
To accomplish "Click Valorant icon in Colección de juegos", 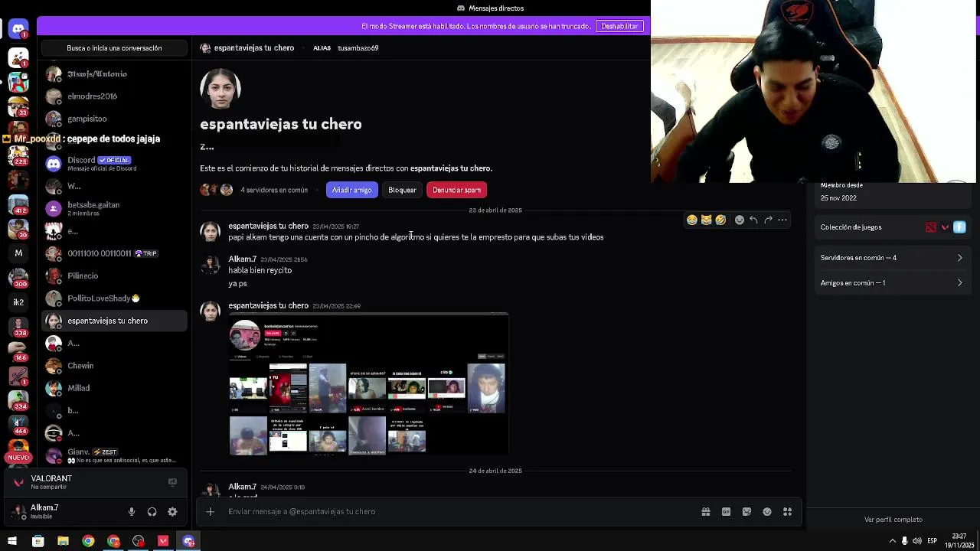I will (946, 227).
